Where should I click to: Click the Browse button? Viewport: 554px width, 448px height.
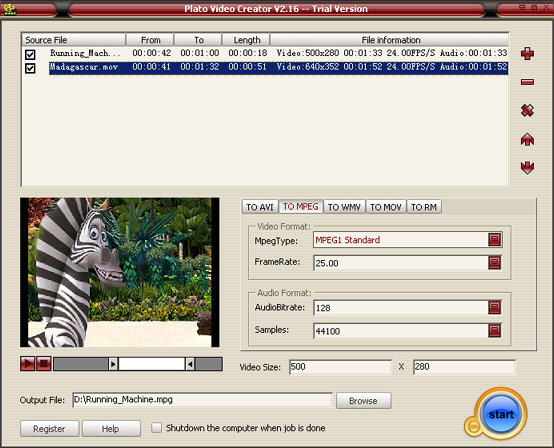363,401
